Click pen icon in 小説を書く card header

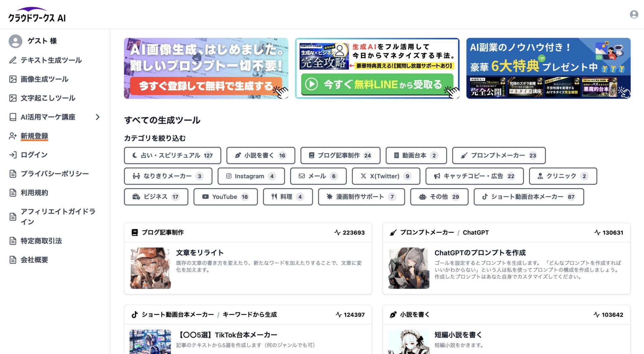point(393,315)
